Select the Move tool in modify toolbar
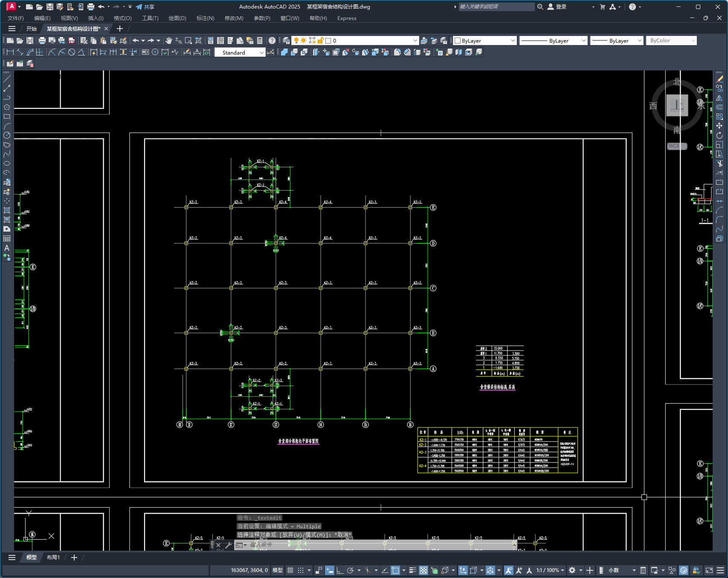This screenshot has width=728, height=578. (719, 126)
